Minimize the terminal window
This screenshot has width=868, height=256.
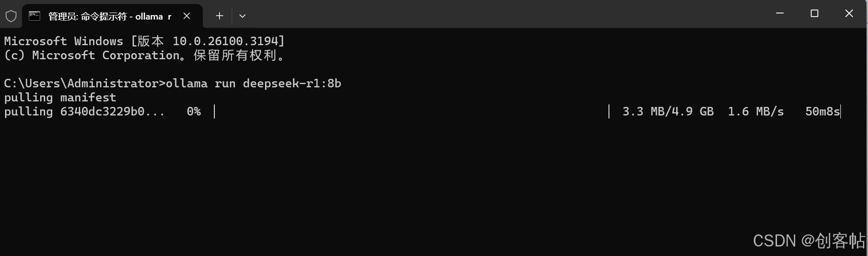pyautogui.click(x=780, y=14)
